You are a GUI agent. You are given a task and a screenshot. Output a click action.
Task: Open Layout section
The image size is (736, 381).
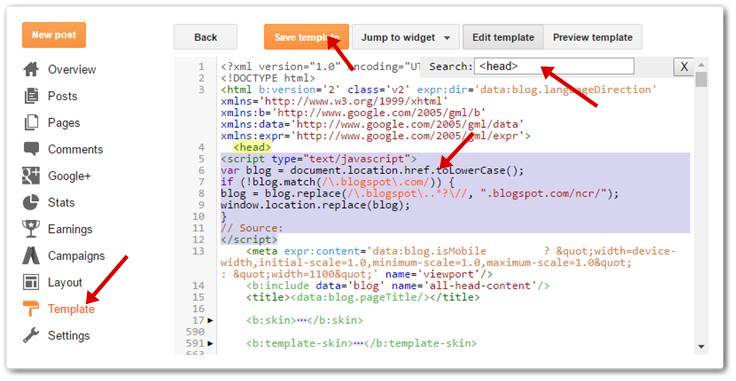tap(65, 282)
